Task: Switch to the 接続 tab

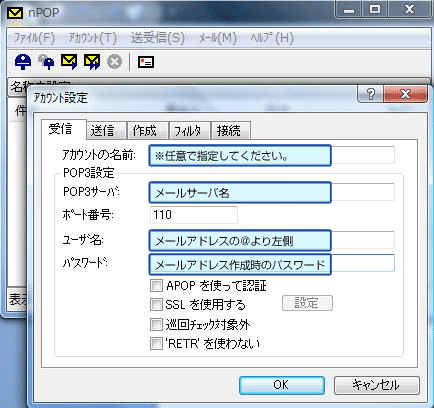Action: coord(231,130)
